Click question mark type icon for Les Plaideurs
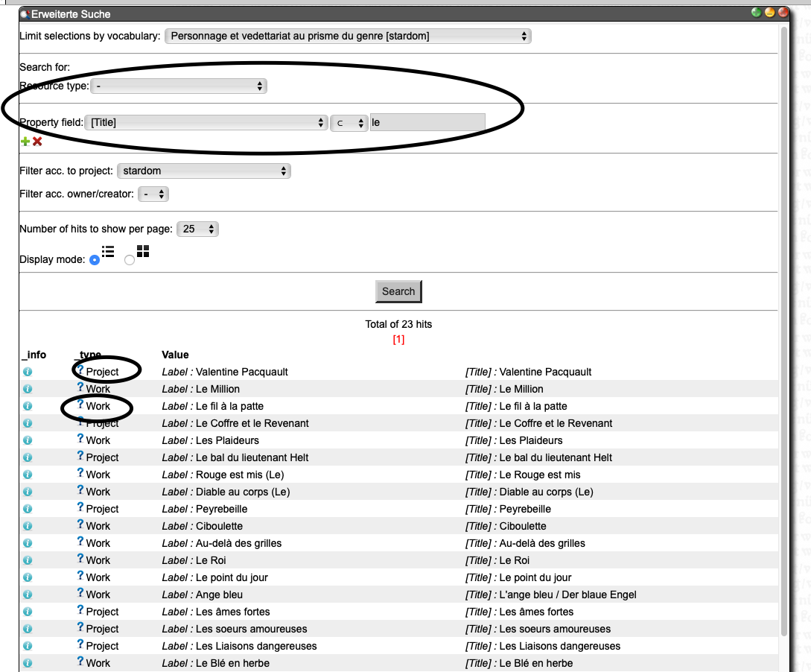The height and width of the screenshot is (672, 811). 80,438
